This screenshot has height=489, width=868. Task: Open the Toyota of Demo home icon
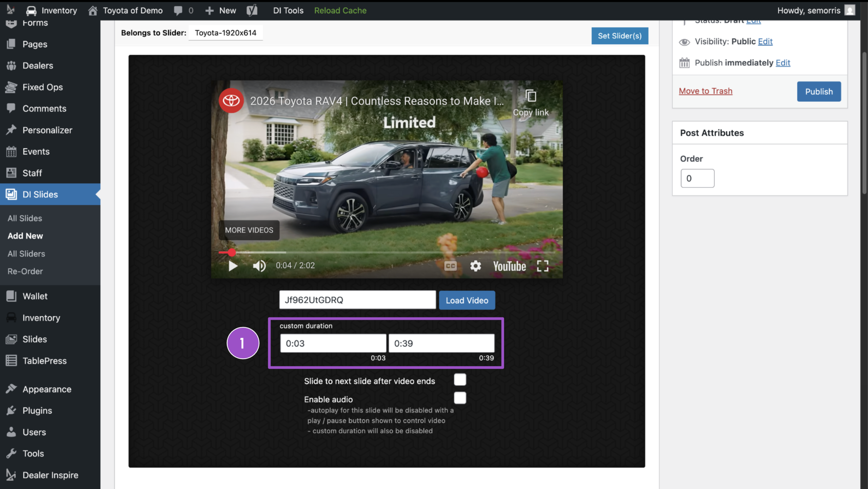[x=93, y=11]
